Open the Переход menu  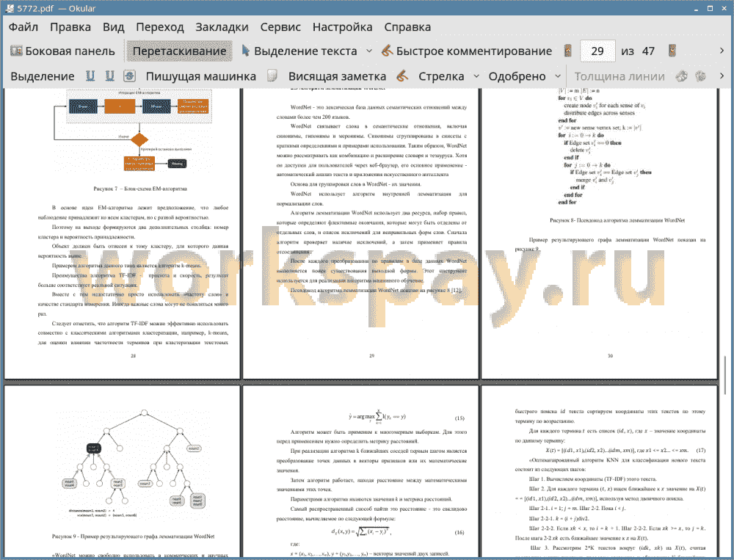[159, 27]
